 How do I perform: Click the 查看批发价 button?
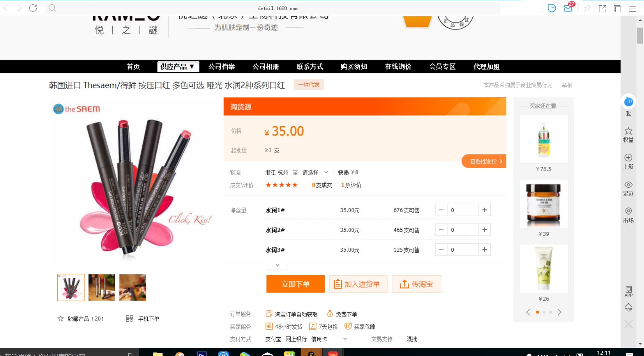(x=484, y=161)
